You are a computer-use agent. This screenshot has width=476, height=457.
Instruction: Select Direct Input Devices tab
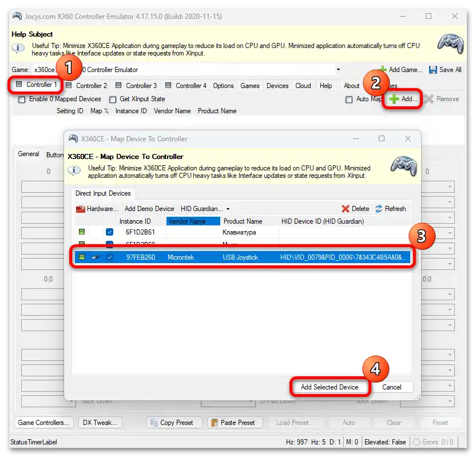103,193
